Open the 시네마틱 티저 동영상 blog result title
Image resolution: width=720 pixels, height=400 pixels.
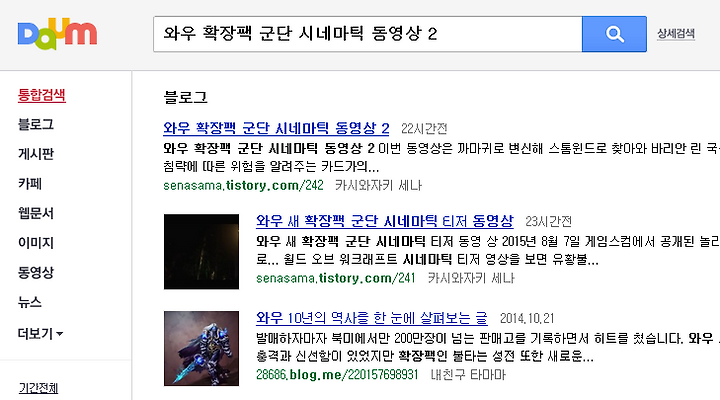point(384,221)
